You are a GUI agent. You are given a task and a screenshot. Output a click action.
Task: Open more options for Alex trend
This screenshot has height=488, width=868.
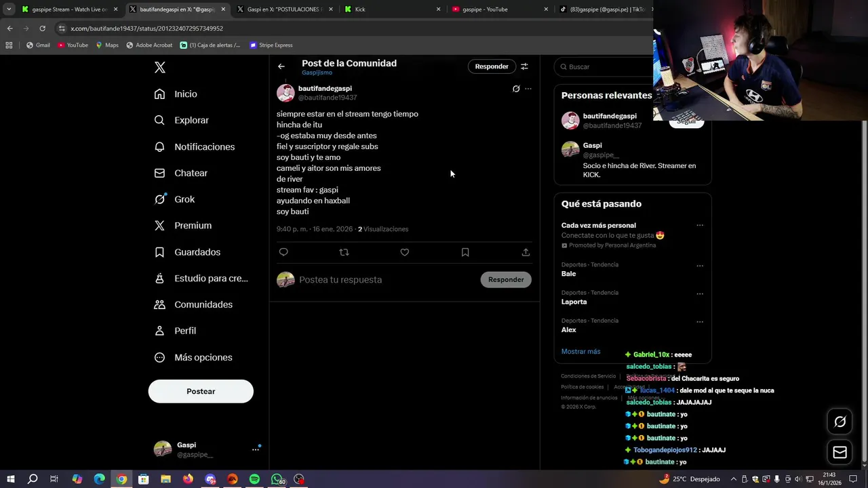(x=700, y=322)
